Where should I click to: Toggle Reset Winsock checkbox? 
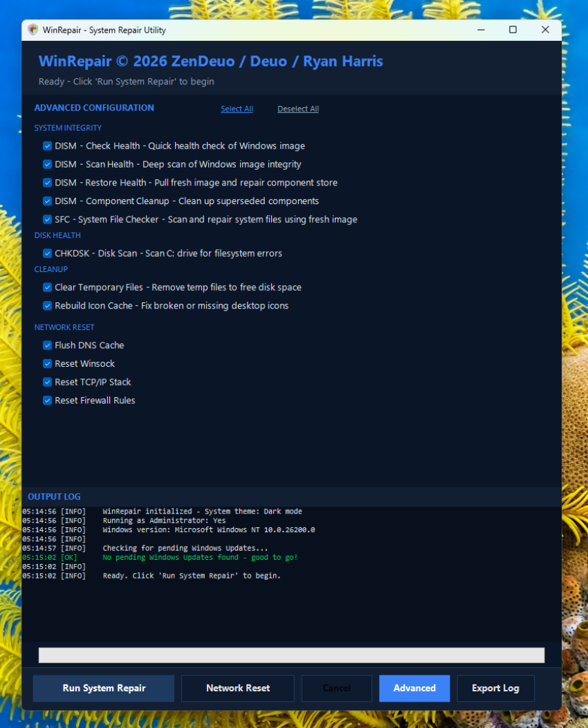coord(48,364)
